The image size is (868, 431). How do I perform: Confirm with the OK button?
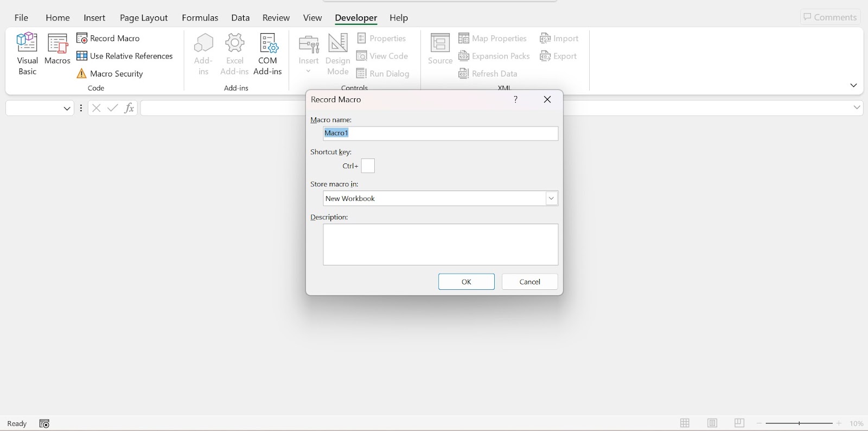click(x=467, y=282)
